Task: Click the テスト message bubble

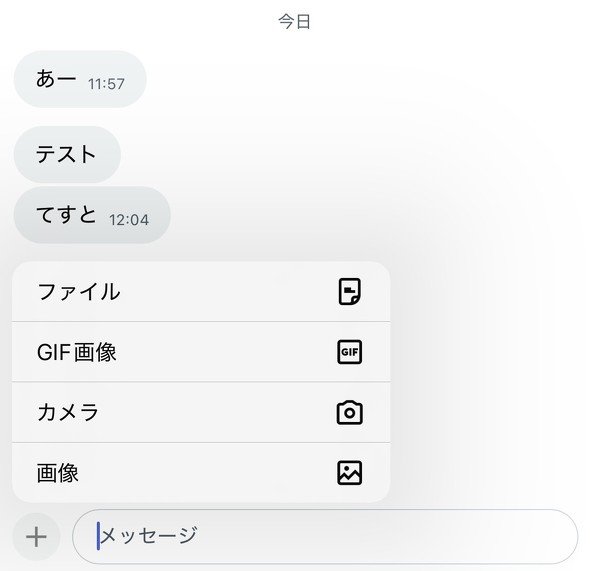Action: (67, 154)
